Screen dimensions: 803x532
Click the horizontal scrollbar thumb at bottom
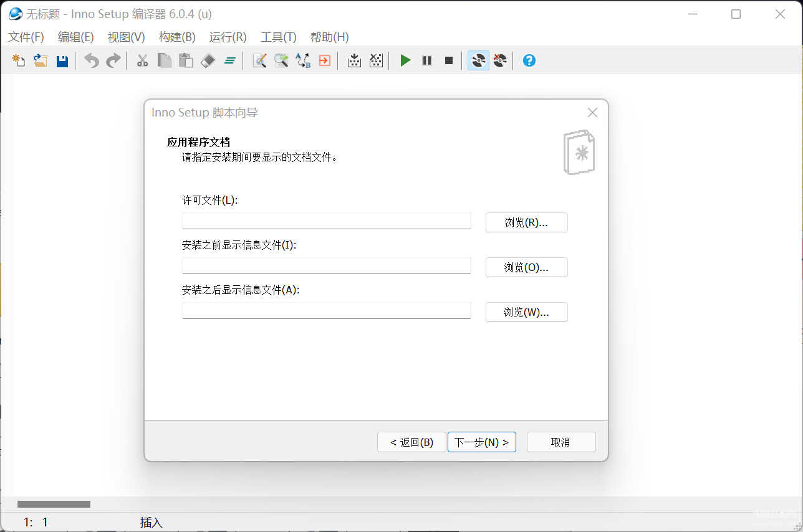[x=54, y=504]
